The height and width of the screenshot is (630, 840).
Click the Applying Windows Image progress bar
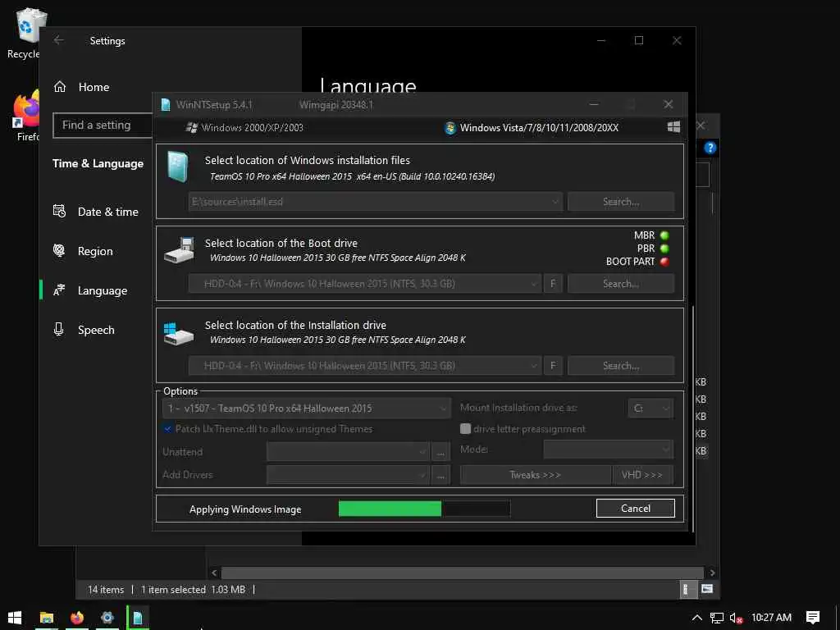[424, 509]
